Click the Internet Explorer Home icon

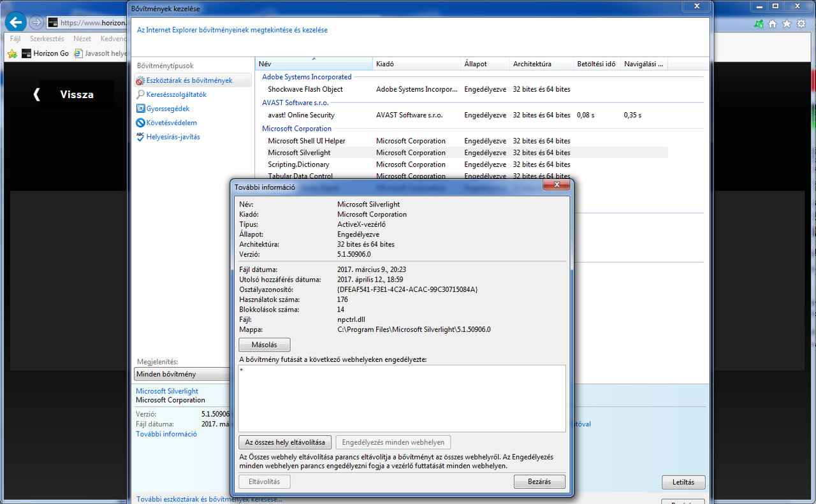(x=773, y=24)
